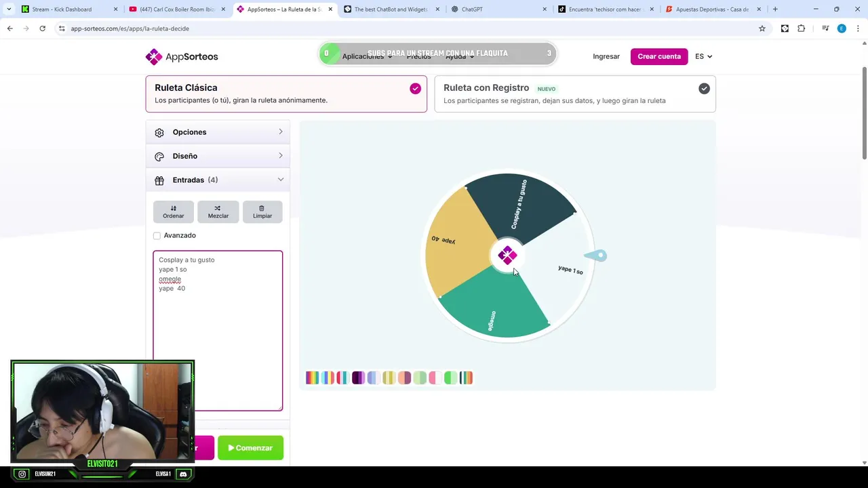Open the Ayuda dropdown menu
Viewport: 868px width, 488px height.
pyautogui.click(x=459, y=56)
